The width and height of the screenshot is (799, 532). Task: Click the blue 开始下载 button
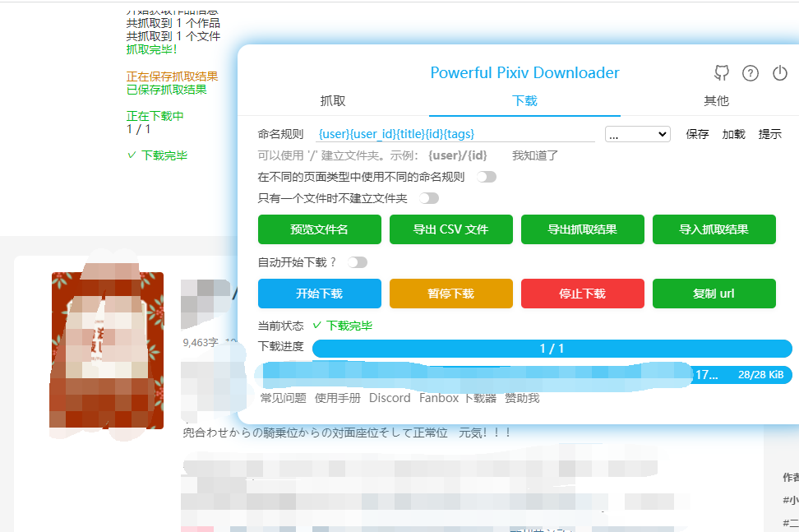click(x=320, y=294)
